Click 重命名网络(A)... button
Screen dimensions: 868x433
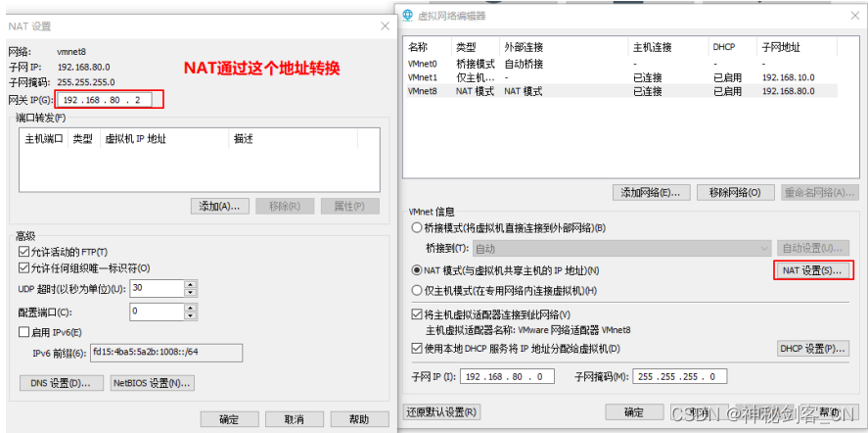coord(820,192)
